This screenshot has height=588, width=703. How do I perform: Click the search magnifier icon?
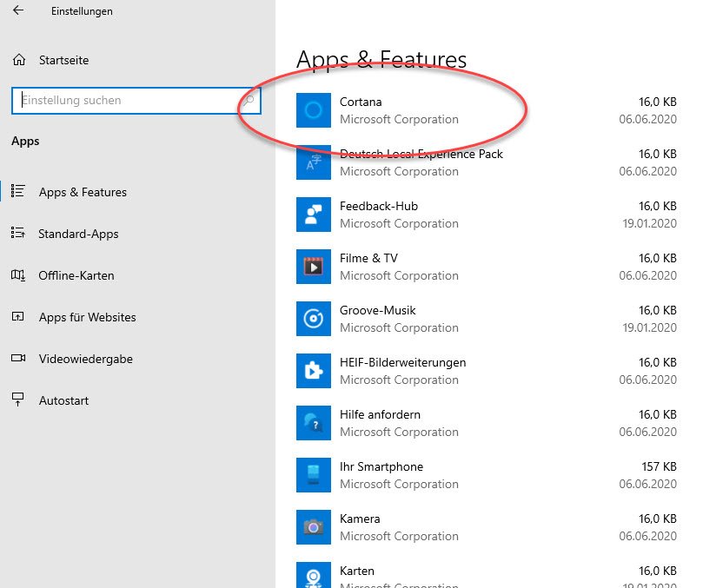click(249, 101)
